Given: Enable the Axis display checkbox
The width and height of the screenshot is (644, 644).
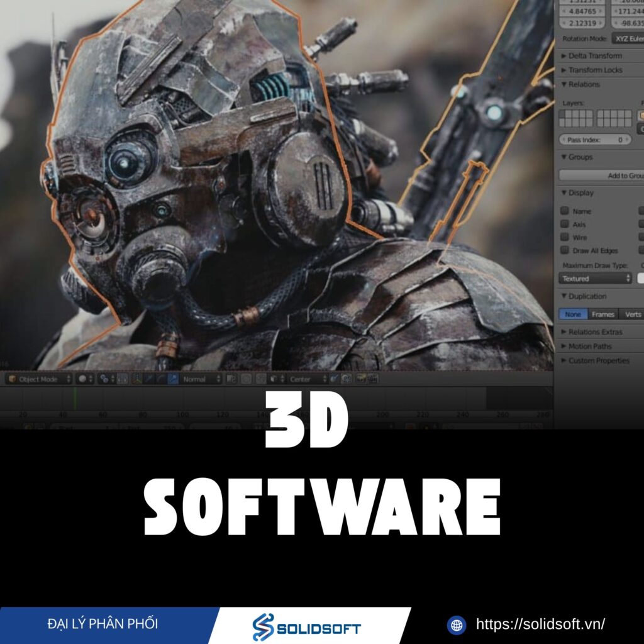Looking at the screenshot, I should tap(565, 224).
